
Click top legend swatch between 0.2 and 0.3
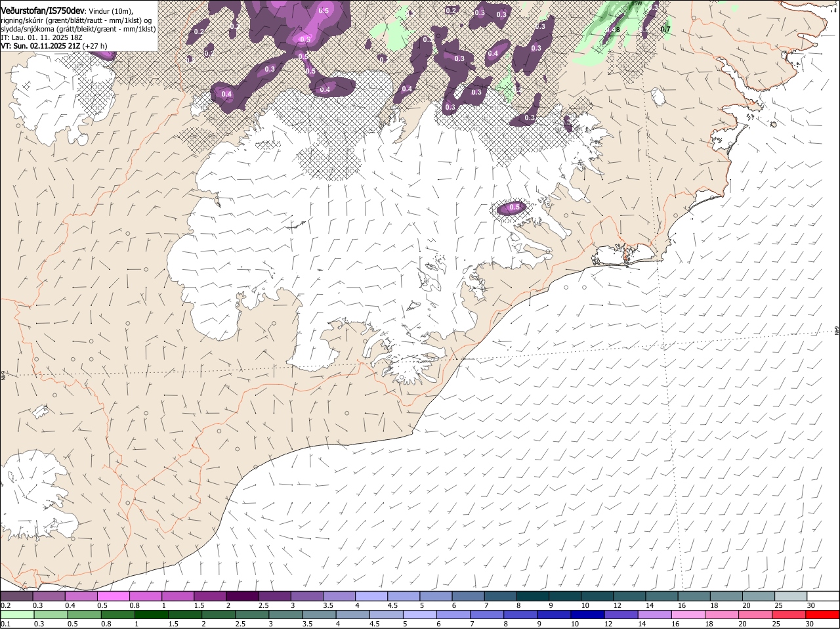17,596
